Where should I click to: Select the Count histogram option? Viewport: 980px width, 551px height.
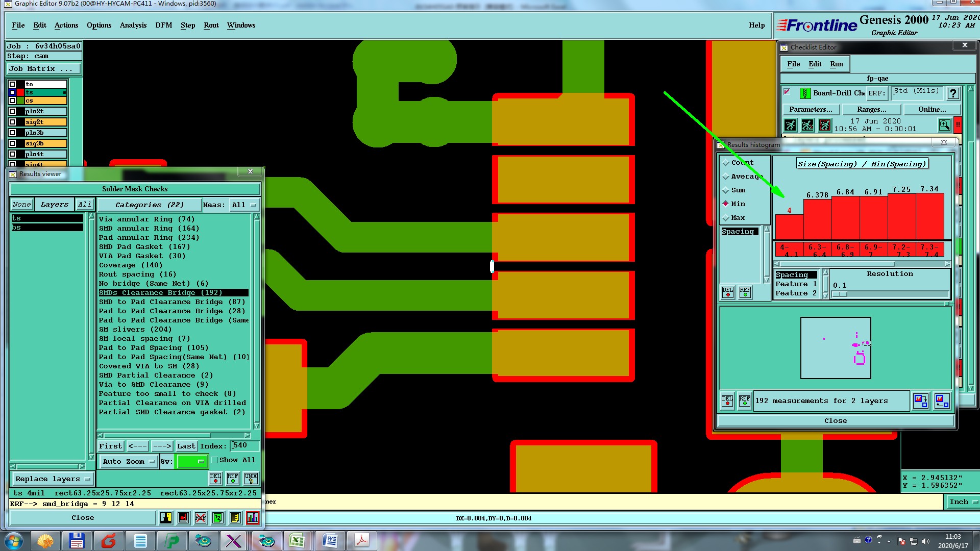click(725, 163)
